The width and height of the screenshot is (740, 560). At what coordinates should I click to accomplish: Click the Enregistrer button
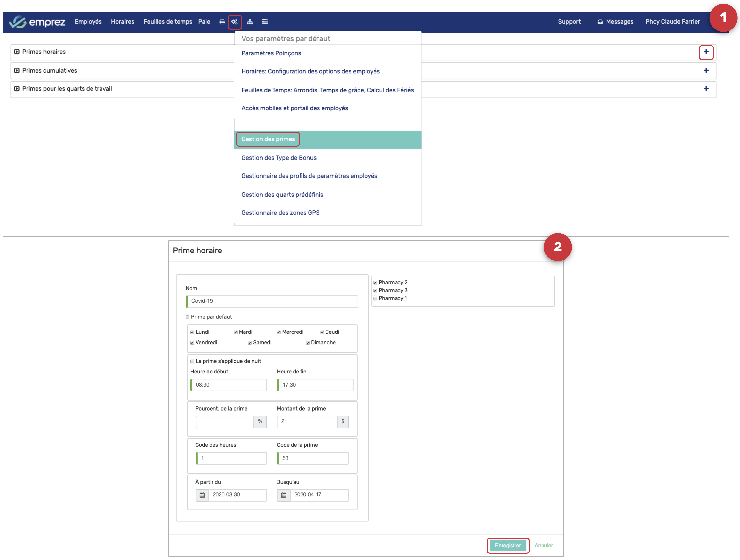tap(508, 545)
